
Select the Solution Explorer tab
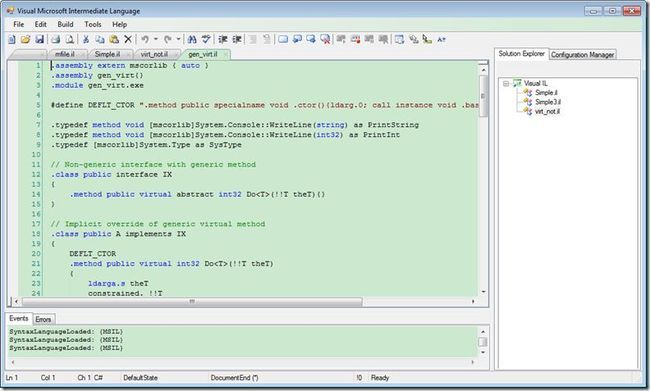click(521, 54)
